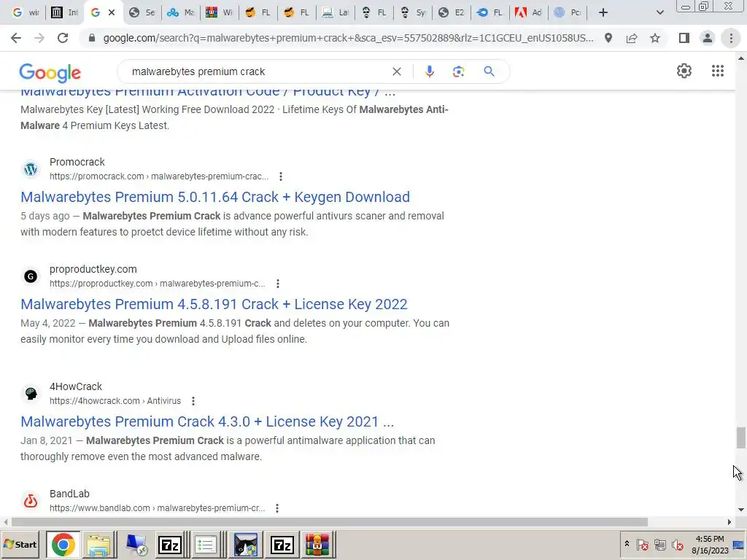Open more options for Promocrack result
Viewport: 747px width, 560px height.
(281, 176)
